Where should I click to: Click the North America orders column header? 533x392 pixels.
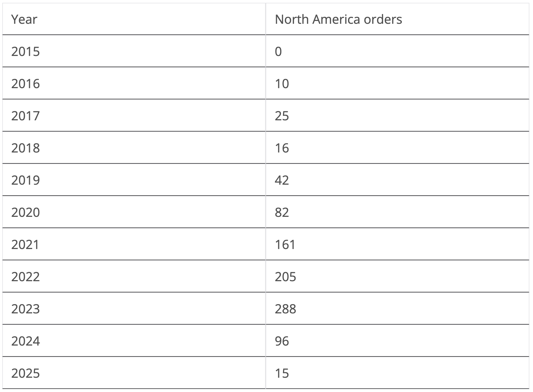pos(338,20)
